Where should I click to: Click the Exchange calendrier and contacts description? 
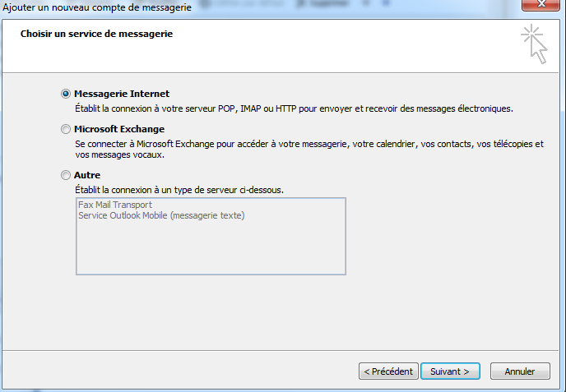coord(309,150)
